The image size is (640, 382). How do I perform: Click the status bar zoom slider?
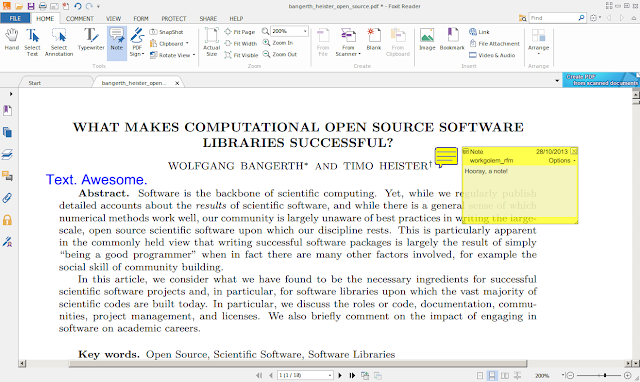[x=599, y=375]
